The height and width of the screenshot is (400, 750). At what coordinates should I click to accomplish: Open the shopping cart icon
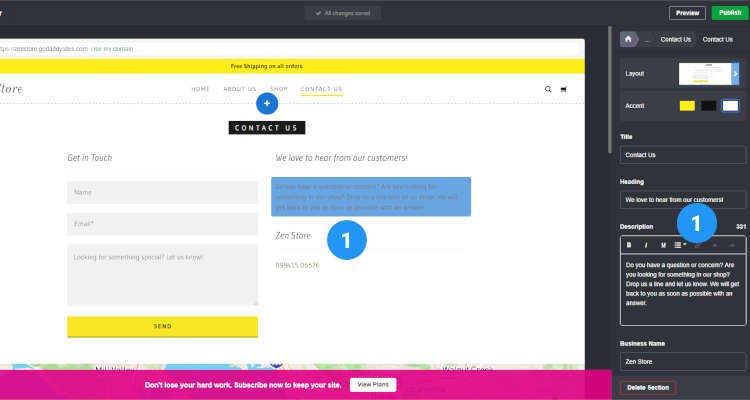[x=564, y=89]
